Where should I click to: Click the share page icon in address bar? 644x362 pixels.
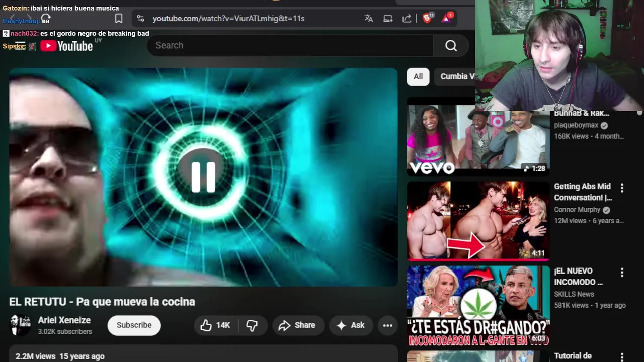407,19
